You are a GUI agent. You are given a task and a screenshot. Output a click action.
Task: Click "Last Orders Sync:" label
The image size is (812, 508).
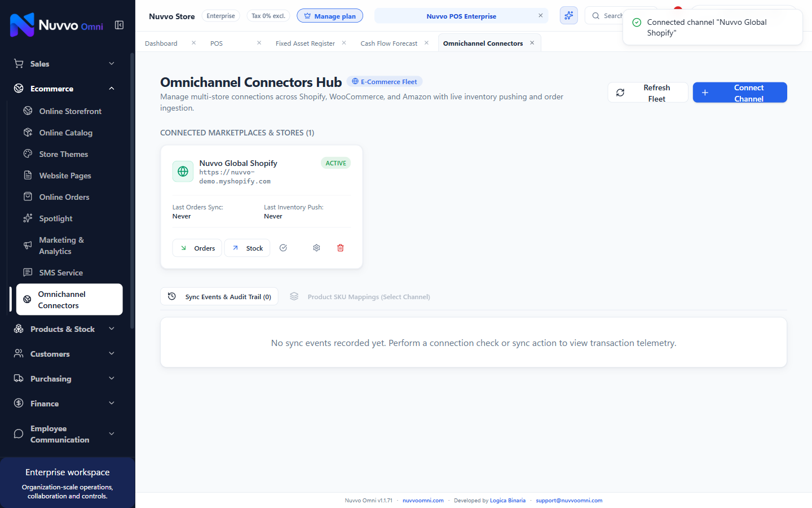(197, 207)
